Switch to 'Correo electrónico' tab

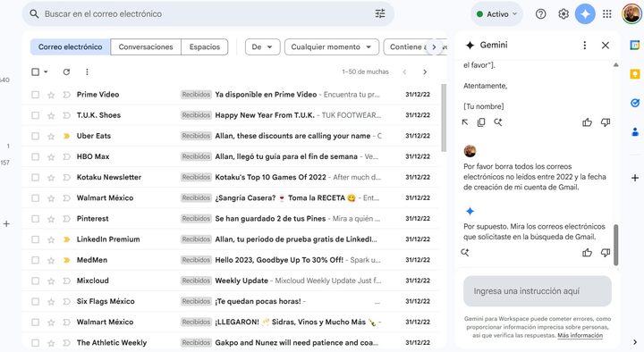click(x=71, y=46)
